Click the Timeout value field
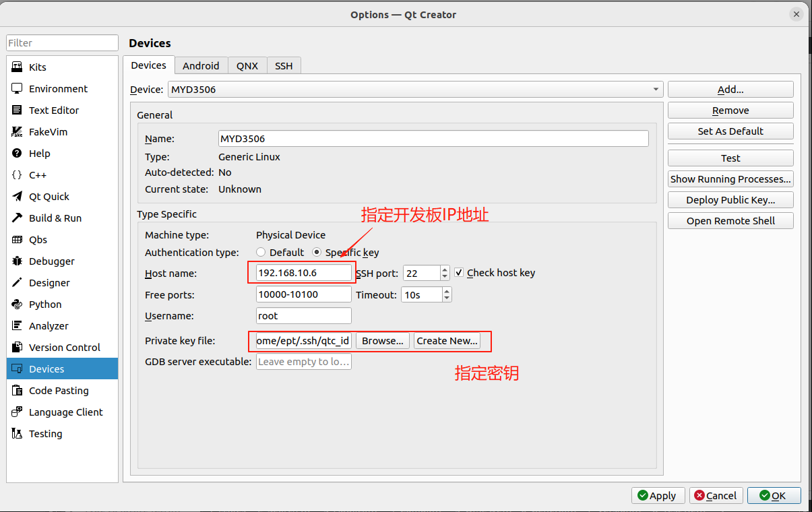This screenshot has width=812, height=512. 422,294
